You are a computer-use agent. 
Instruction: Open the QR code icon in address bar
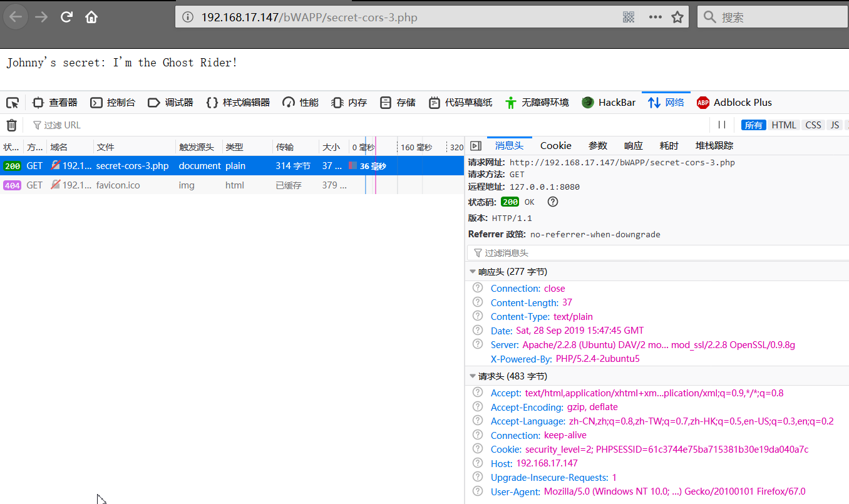(x=629, y=18)
